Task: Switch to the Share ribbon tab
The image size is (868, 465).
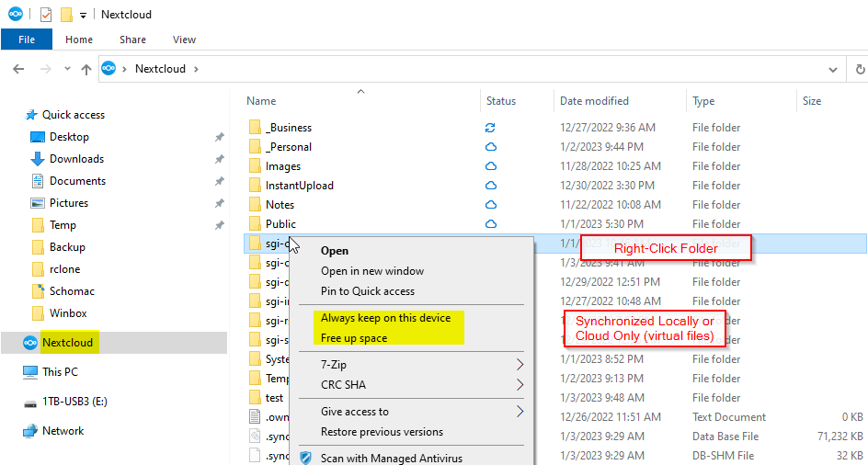Action: (x=132, y=40)
